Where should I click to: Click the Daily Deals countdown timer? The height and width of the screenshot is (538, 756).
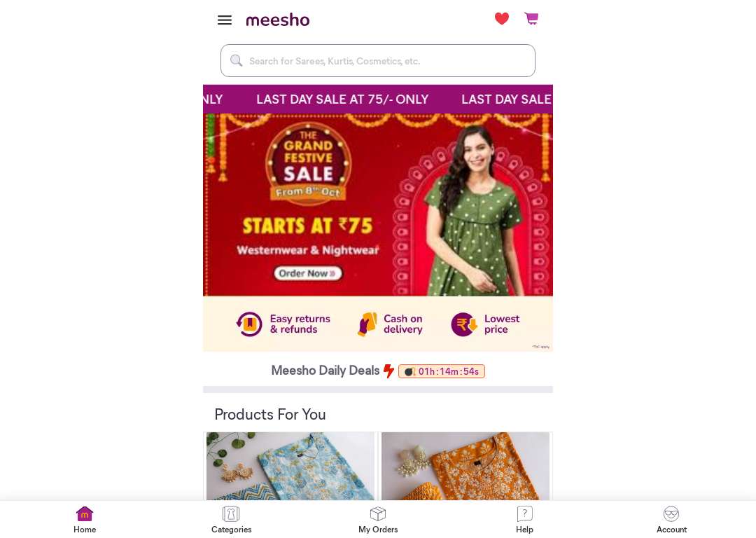coord(442,371)
